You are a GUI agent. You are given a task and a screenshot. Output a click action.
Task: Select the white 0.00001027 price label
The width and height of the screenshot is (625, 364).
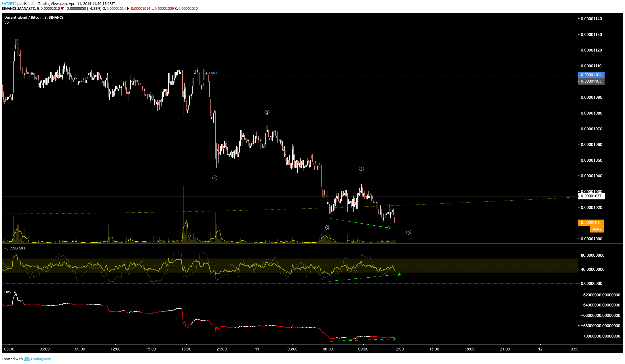tap(591, 196)
